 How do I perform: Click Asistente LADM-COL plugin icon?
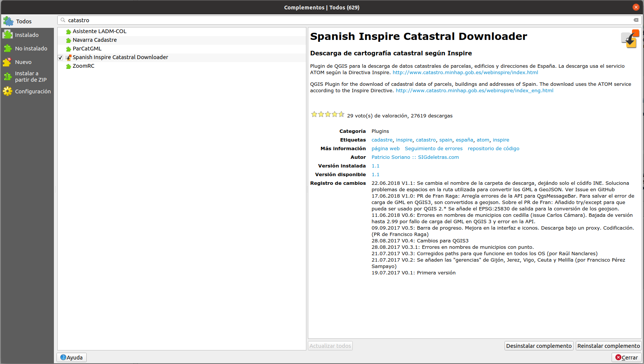69,32
